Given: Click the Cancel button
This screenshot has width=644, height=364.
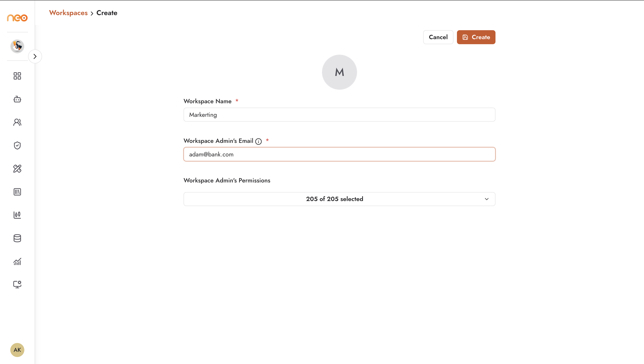Looking at the screenshot, I should (x=438, y=37).
